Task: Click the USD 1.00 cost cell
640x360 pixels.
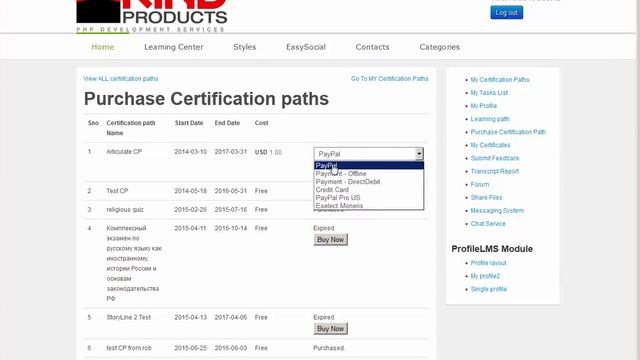Action: [x=268, y=152]
